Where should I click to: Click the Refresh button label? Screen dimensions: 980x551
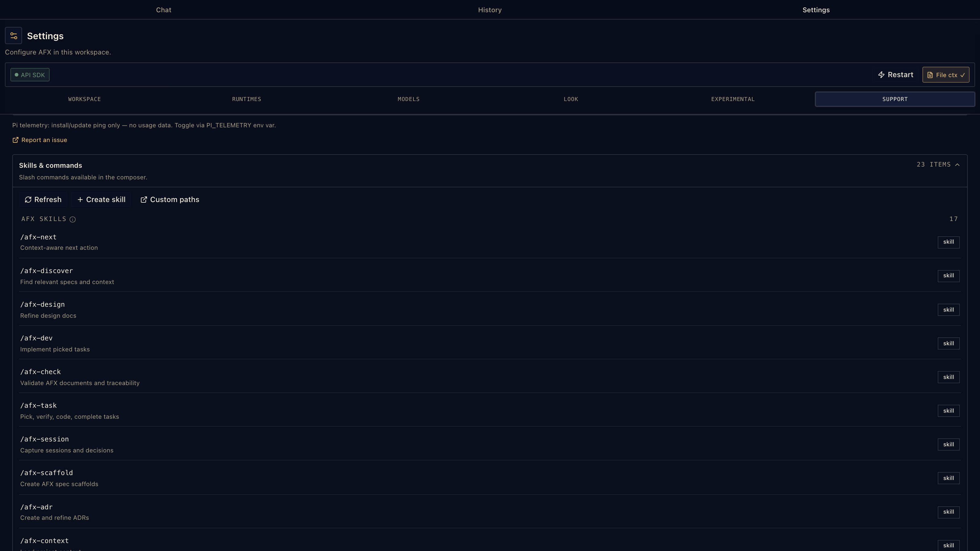point(48,200)
